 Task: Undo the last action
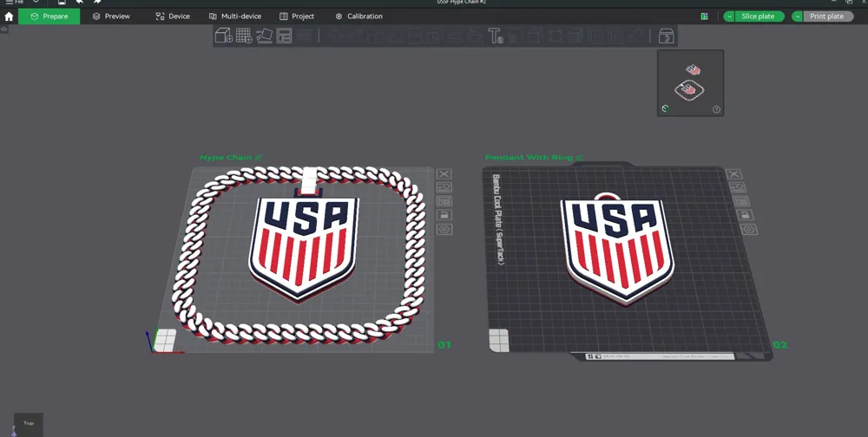[x=80, y=2]
